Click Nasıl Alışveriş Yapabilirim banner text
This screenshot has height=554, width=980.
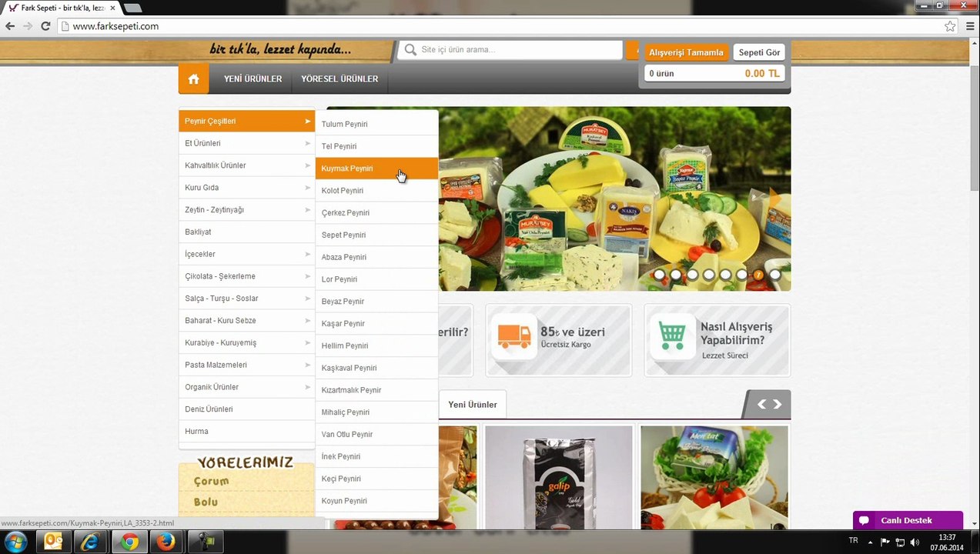tap(737, 333)
